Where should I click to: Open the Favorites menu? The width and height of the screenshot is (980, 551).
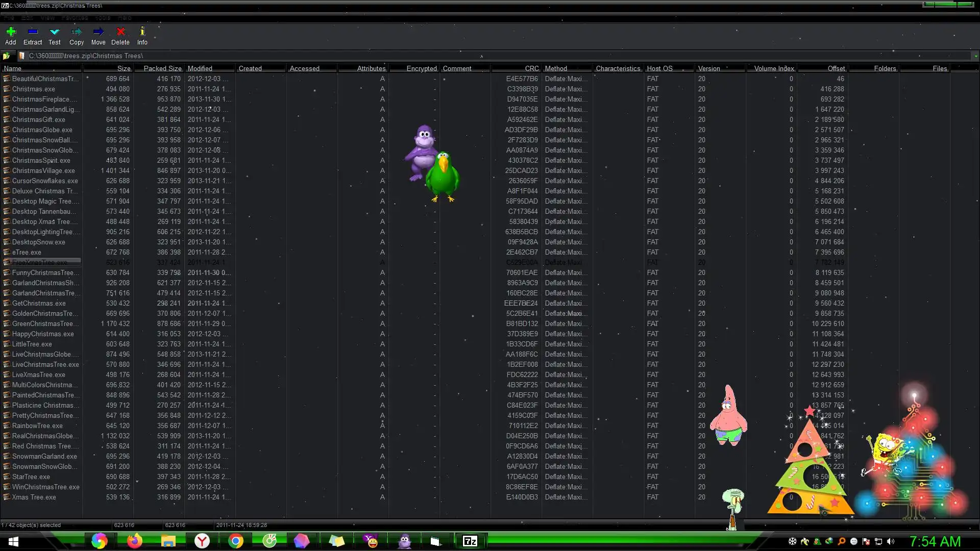pos(75,18)
